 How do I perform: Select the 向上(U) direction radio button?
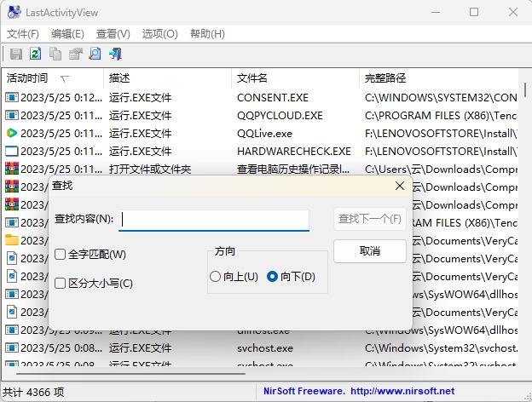[x=215, y=277]
